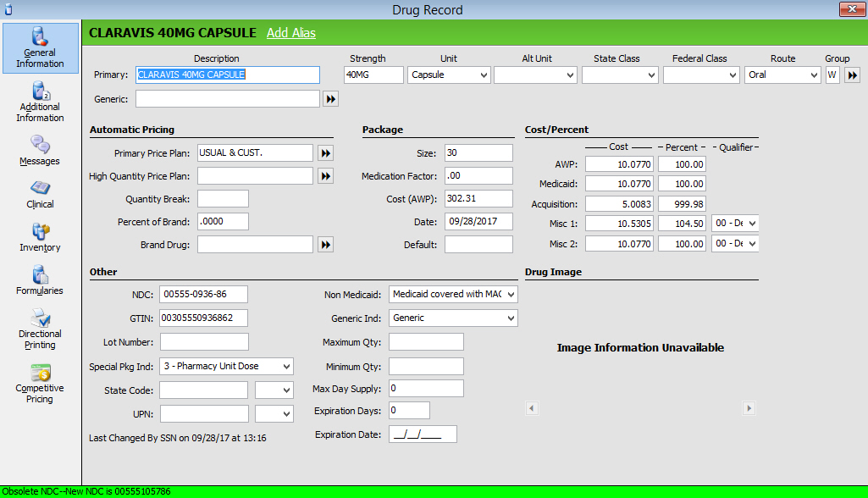Click the Package Size field
868x498 pixels.
coord(478,153)
